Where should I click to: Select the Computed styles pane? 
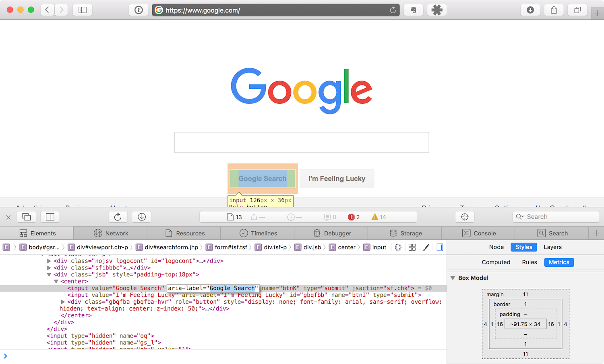pos(496,262)
